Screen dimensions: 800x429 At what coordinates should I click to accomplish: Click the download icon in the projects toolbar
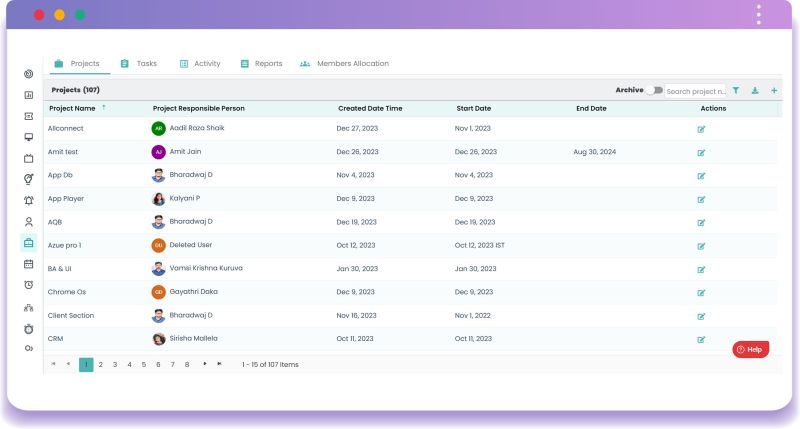755,90
